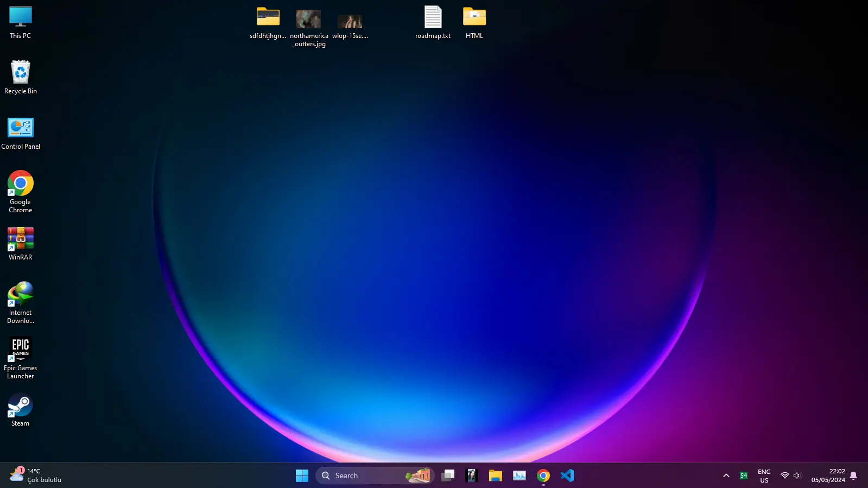Click the green 54 tray icon
Viewport: 868px width, 488px height.
(x=744, y=476)
